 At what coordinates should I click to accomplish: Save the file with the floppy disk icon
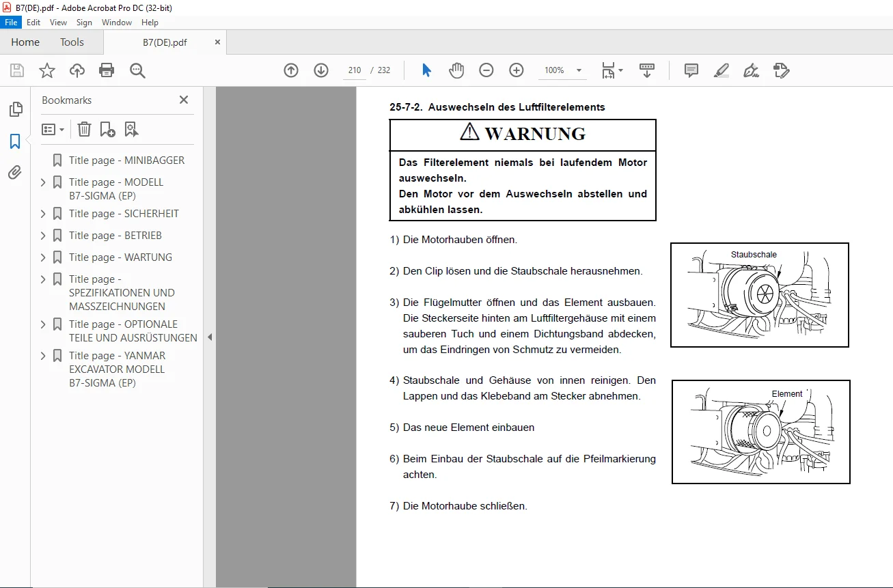tap(17, 70)
